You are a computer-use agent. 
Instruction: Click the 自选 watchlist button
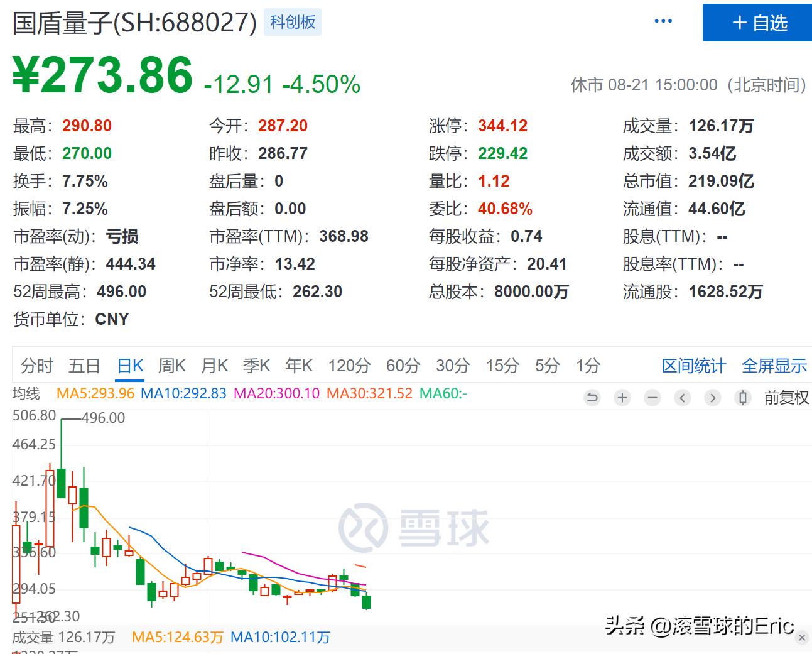[x=756, y=23]
